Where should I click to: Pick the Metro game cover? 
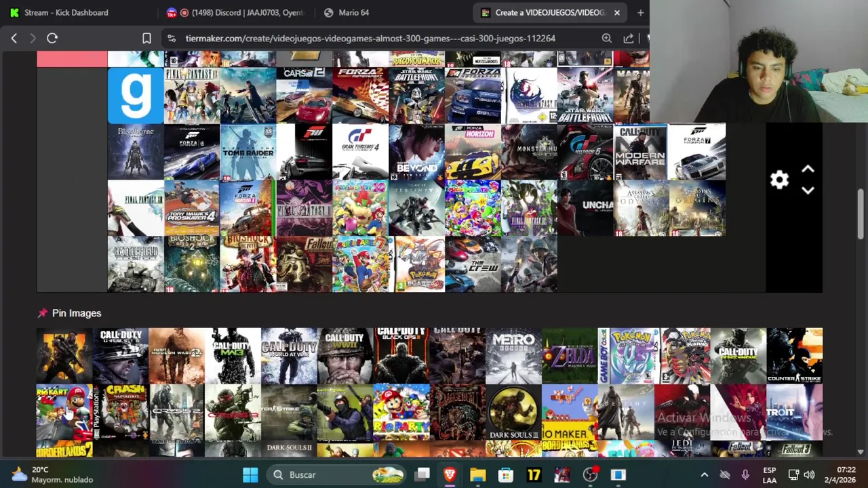click(x=513, y=356)
